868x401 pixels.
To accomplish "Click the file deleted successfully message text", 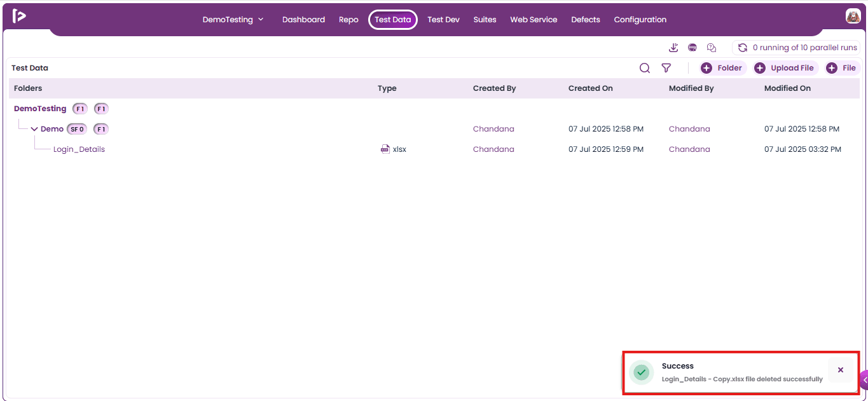I will [x=742, y=379].
